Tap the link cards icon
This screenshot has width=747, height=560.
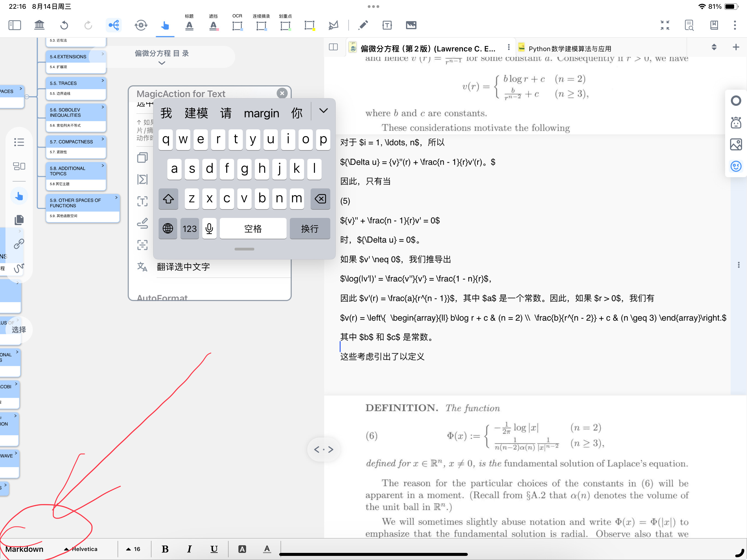(x=19, y=244)
